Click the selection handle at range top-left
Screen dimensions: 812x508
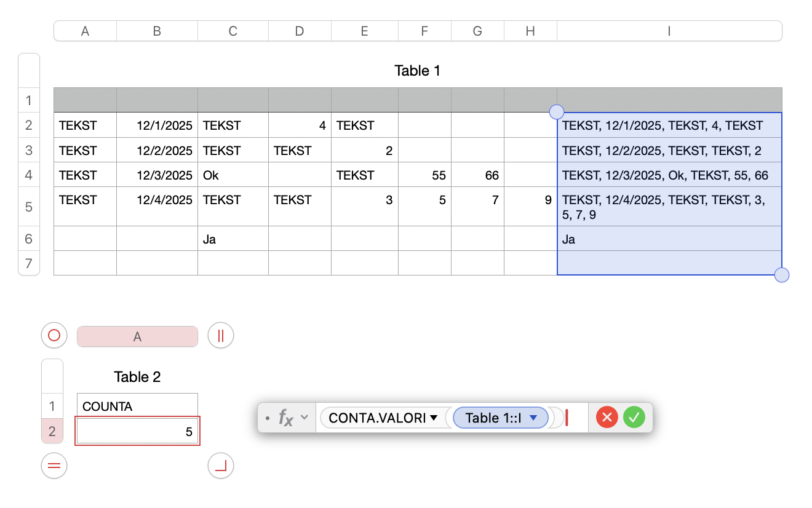coord(557,112)
